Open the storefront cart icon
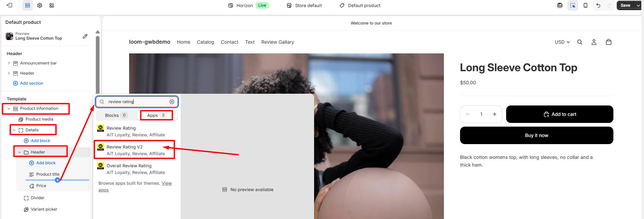The height and width of the screenshot is (219, 644). 608,42
